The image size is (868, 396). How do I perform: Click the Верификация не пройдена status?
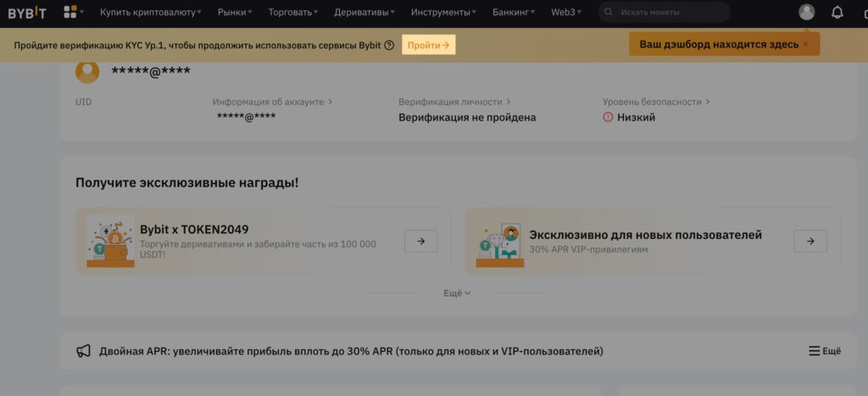467,117
